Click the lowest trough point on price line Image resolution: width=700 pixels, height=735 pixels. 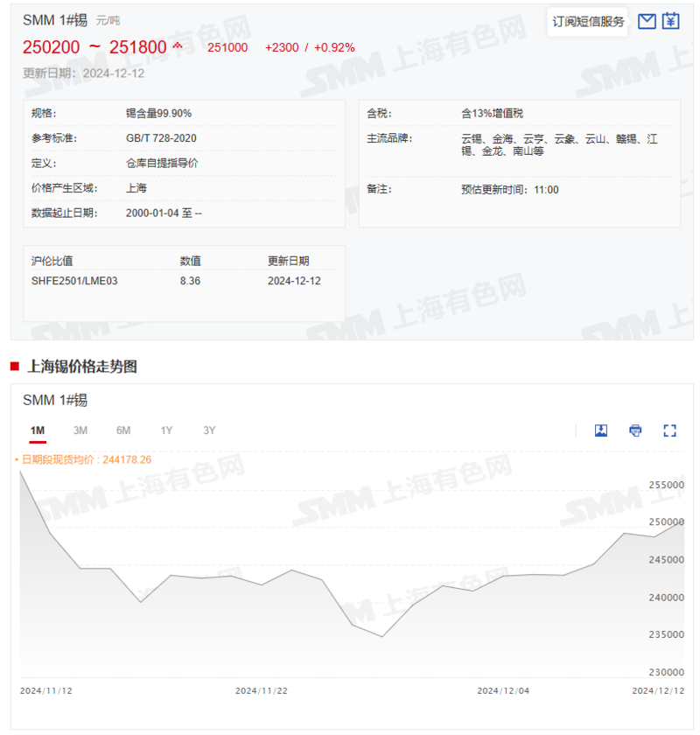click(382, 637)
